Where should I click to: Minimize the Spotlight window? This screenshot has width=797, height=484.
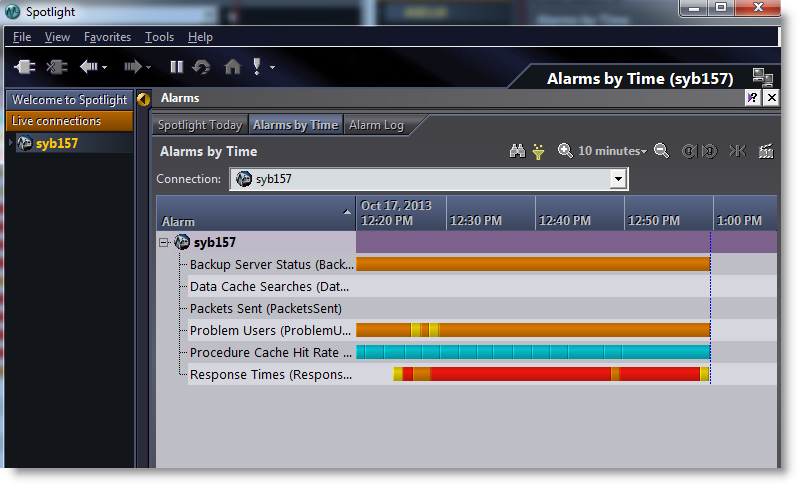[694, 8]
